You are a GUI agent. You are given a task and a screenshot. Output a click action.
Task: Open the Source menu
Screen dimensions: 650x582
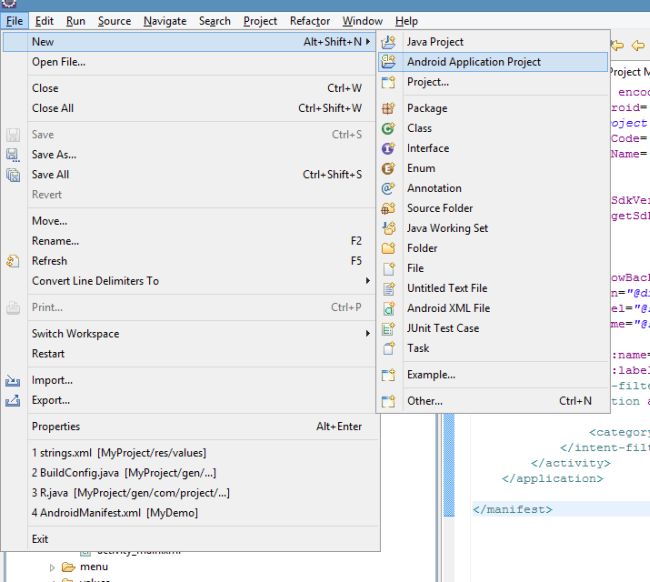[114, 21]
